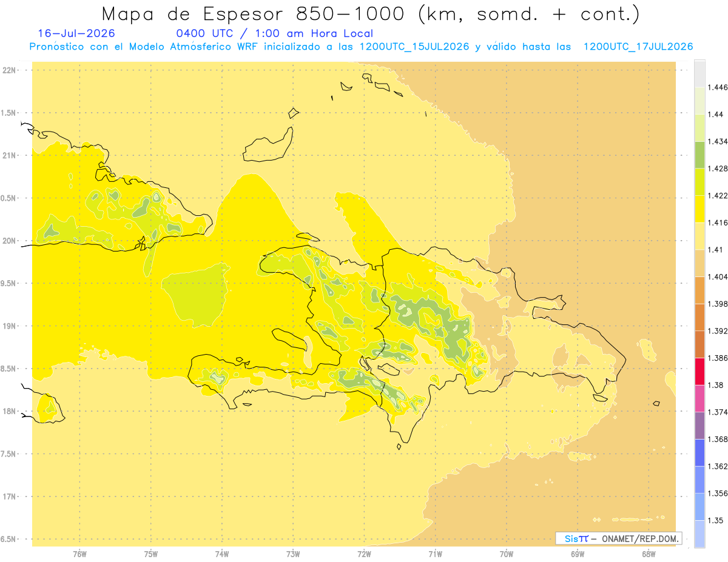728x562 pixels.
Task: Click the longitude label '74W'
Action: coord(221,553)
